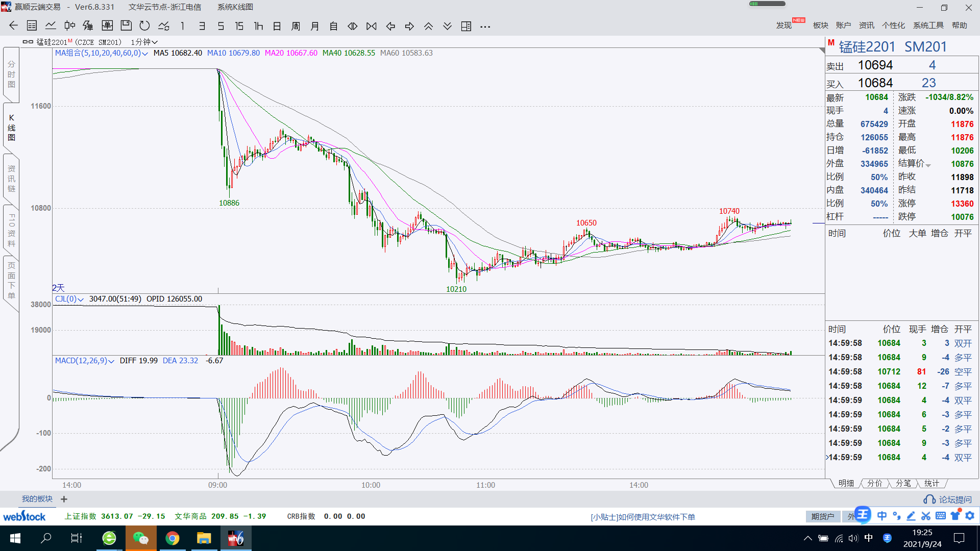Open the quote list table icon
Screen dimensions: 980x551
pos(32,26)
